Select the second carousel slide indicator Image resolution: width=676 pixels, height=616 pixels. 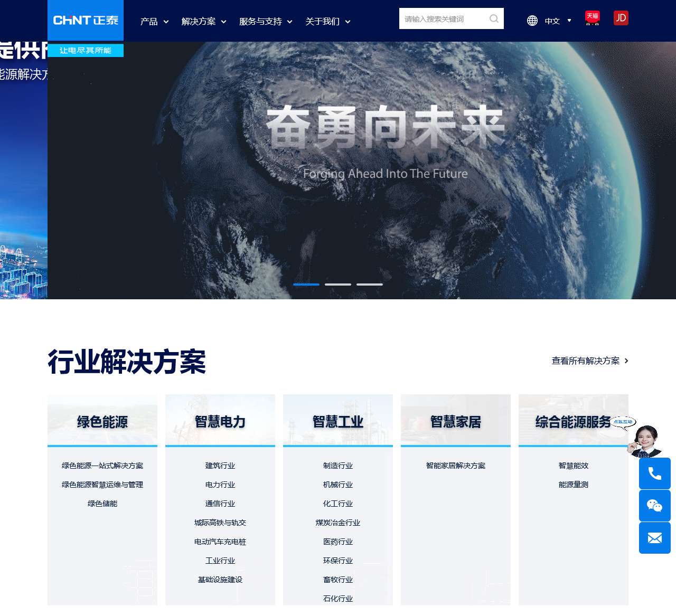(x=338, y=285)
